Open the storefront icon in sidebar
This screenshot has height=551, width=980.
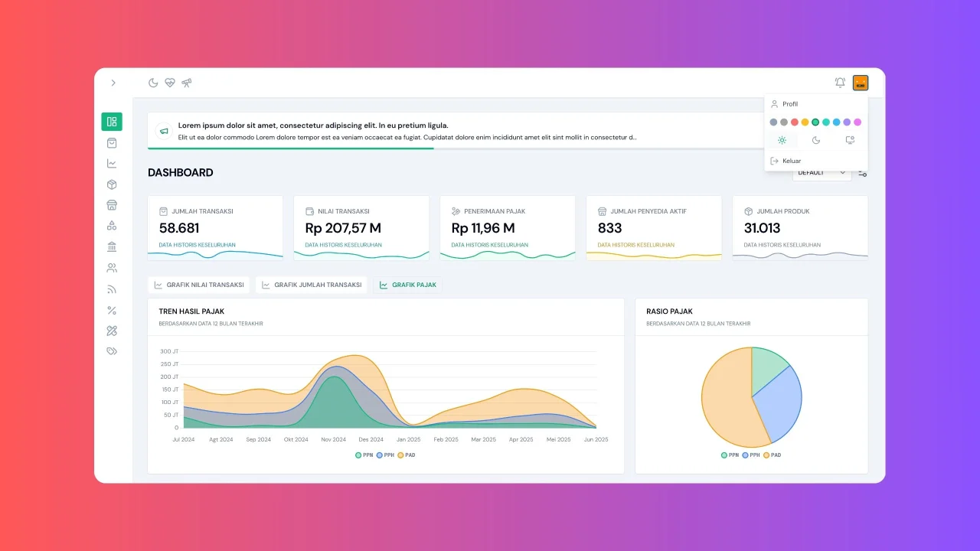point(112,205)
